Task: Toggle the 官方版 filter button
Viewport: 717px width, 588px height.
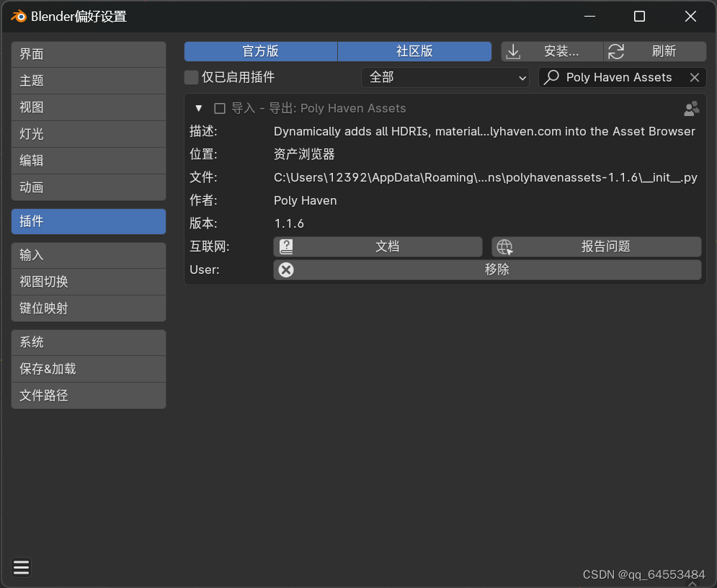Action: [x=261, y=51]
